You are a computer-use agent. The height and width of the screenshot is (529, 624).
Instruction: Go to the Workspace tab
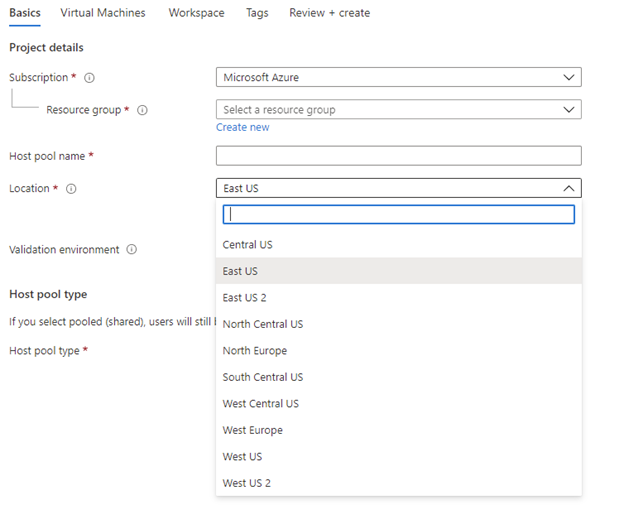196,13
